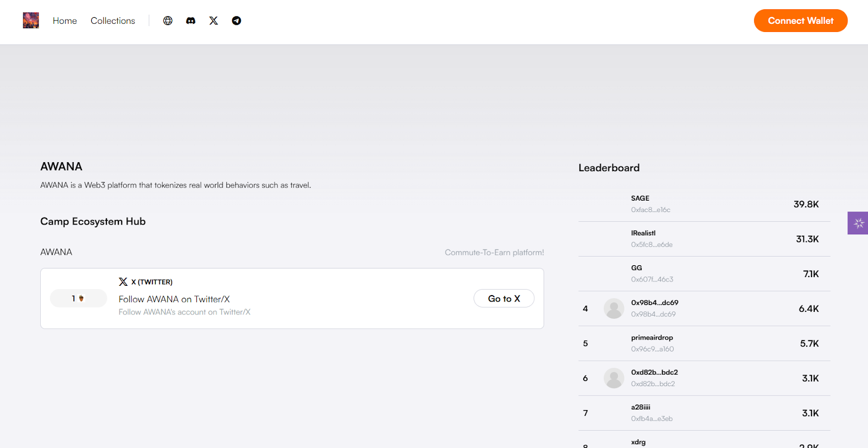This screenshot has height=448, width=868.
Task: Click avatar of 0x98b4...dc69 leaderboard entry
Action: point(614,309)
